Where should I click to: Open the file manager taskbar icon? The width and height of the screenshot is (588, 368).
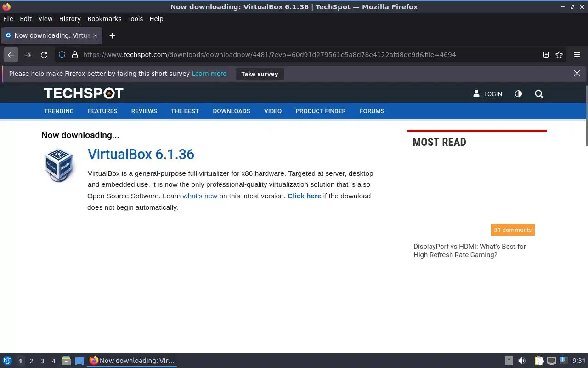66,361
